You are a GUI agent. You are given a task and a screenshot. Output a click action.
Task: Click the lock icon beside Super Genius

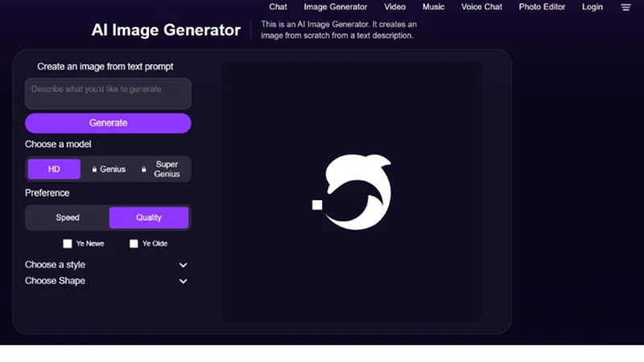144,169
